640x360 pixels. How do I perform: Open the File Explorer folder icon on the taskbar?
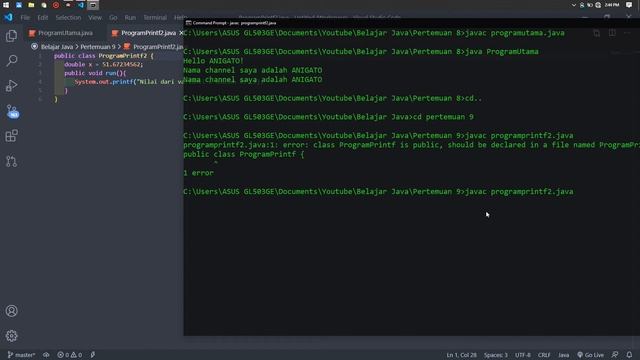click(31, 5)
